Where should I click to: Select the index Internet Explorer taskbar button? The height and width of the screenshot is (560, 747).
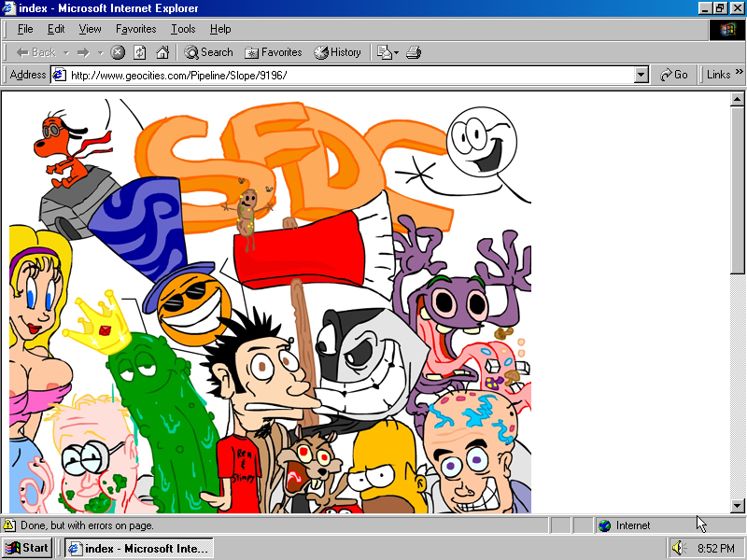point(138,549)
